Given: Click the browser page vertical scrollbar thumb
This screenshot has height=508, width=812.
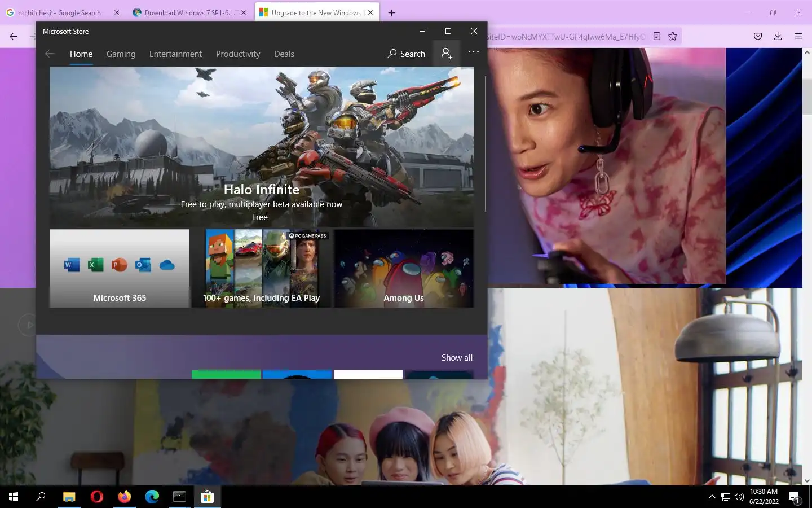Looking at the screenshot, I should tap(807, 97).
